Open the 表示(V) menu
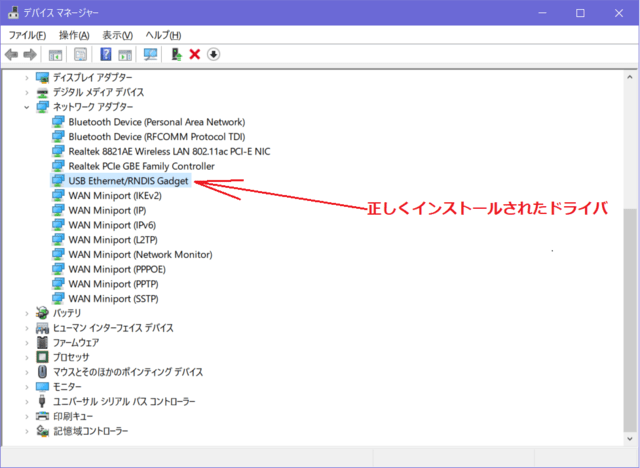 (118, 35)
